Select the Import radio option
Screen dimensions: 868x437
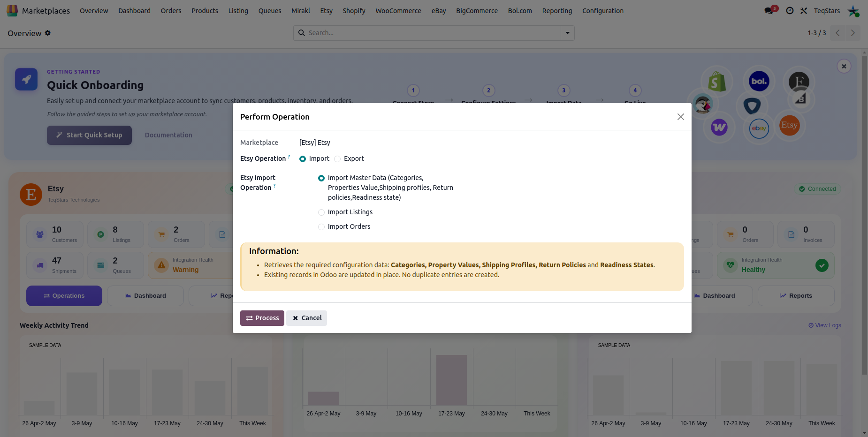303,159
